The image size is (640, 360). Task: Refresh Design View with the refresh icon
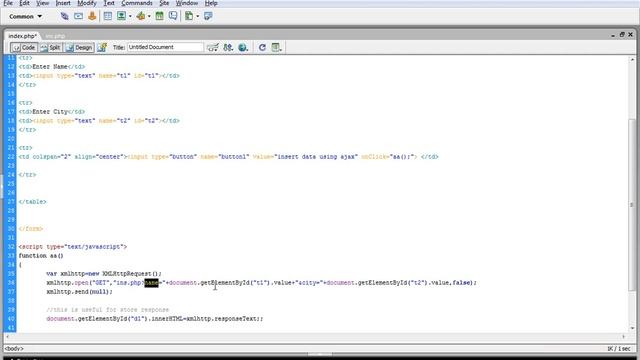[262, 47]
